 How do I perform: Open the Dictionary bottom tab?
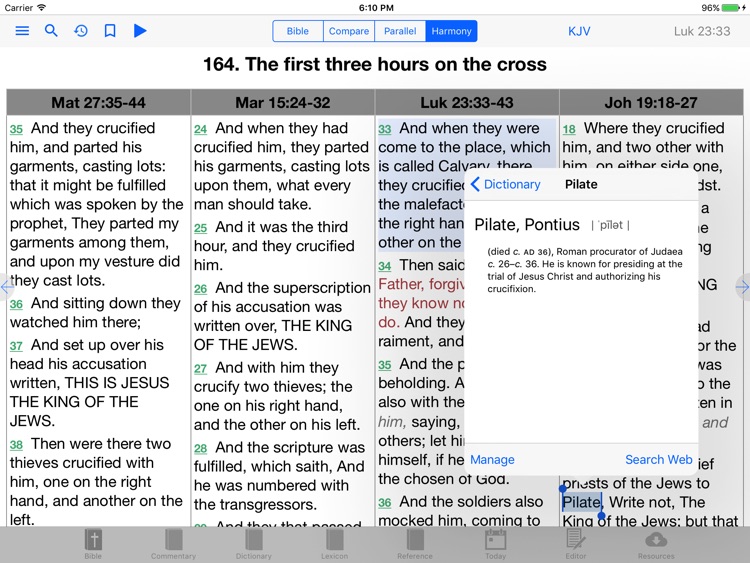(254, 544)
